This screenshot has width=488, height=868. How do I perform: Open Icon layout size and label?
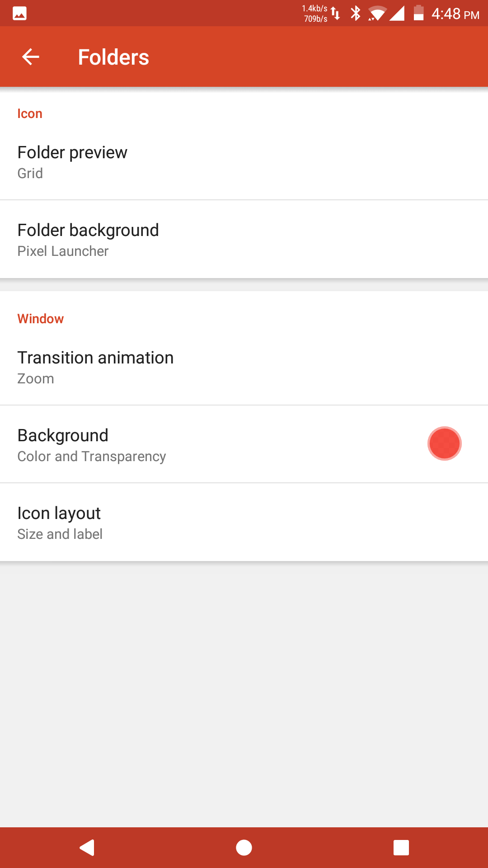click(244, 522)
